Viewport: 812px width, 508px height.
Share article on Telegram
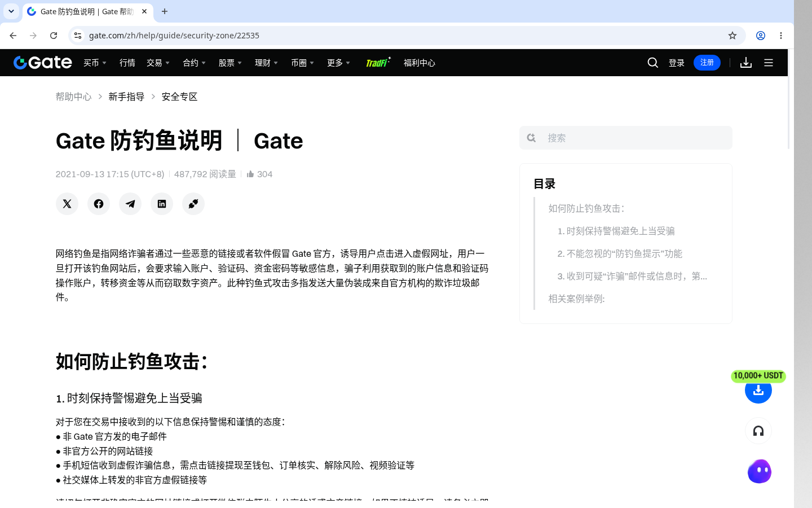(130, 204)
